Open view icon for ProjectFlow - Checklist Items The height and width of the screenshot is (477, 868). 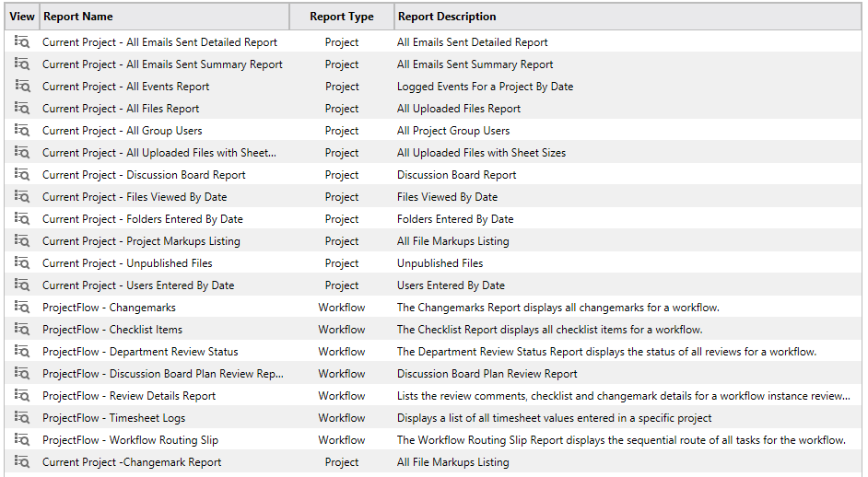coord(21,330)
